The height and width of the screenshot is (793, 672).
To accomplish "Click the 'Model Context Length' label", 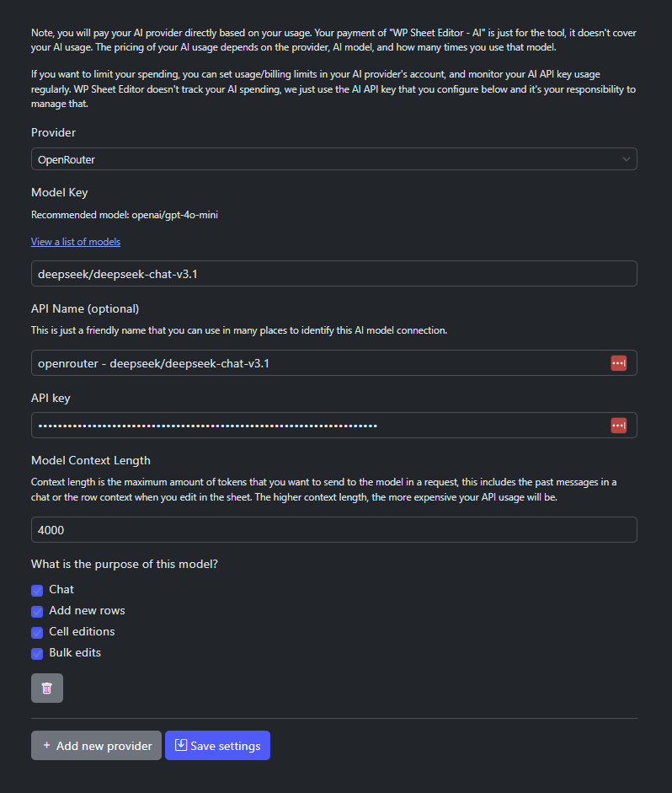I will (91, 460).
